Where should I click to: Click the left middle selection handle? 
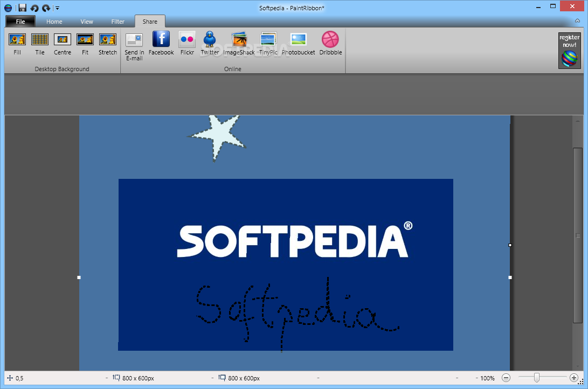click(x=79, y=277)
